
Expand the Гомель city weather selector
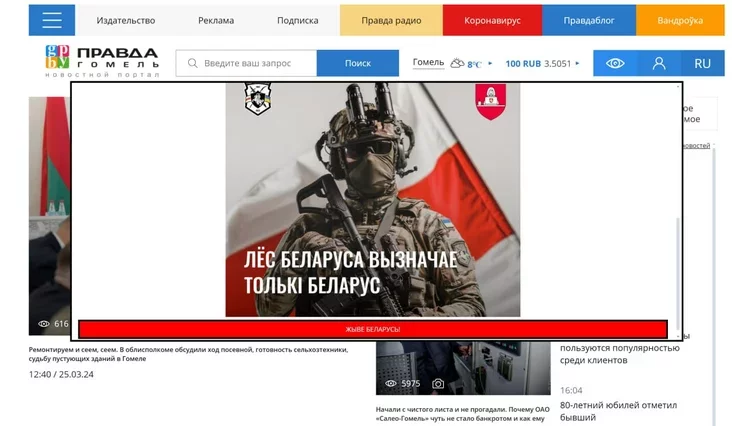428,63
